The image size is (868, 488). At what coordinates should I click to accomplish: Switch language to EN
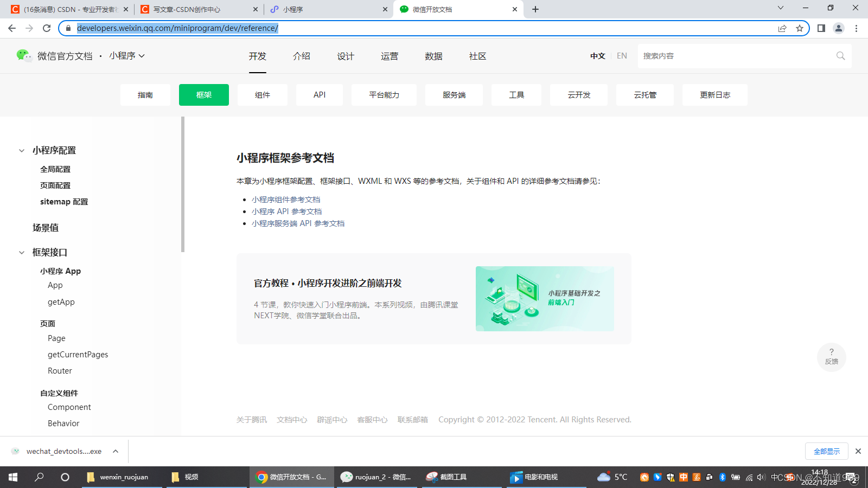622,56
